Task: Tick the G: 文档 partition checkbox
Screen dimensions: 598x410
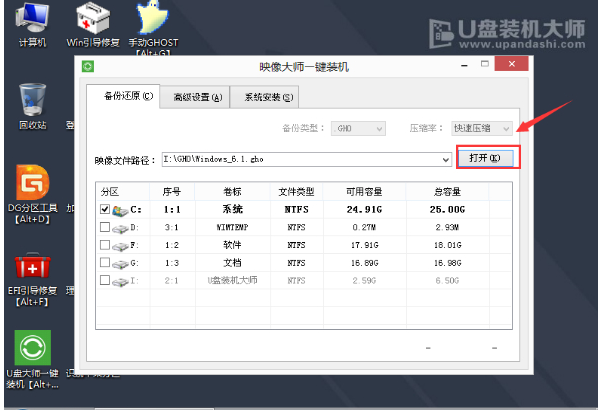Action: (x=105, y=262)
